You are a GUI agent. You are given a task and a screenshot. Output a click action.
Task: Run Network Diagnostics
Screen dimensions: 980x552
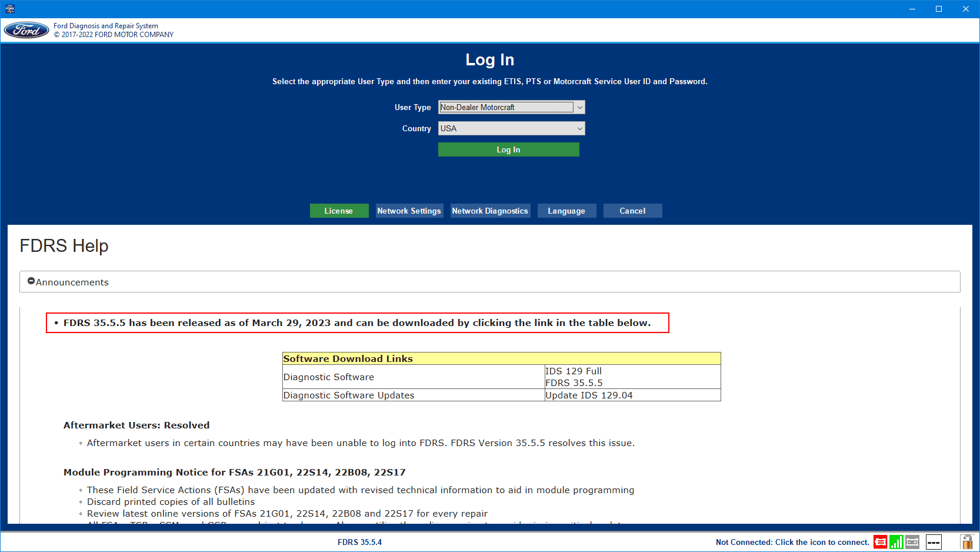coord(490,211)
